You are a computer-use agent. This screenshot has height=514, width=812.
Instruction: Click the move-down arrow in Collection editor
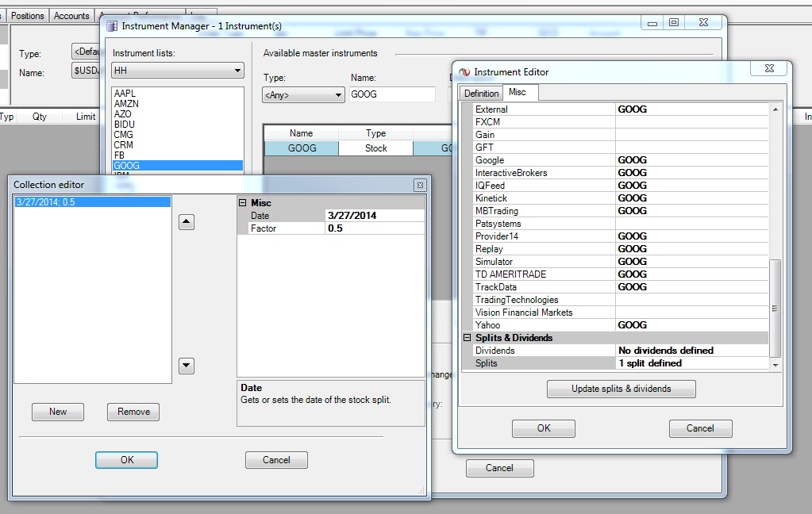[x=187, y=366]
